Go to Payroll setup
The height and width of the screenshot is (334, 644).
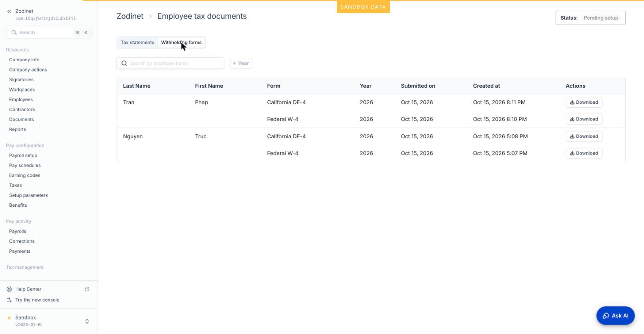pyautogui.click(x=23, y=156)
